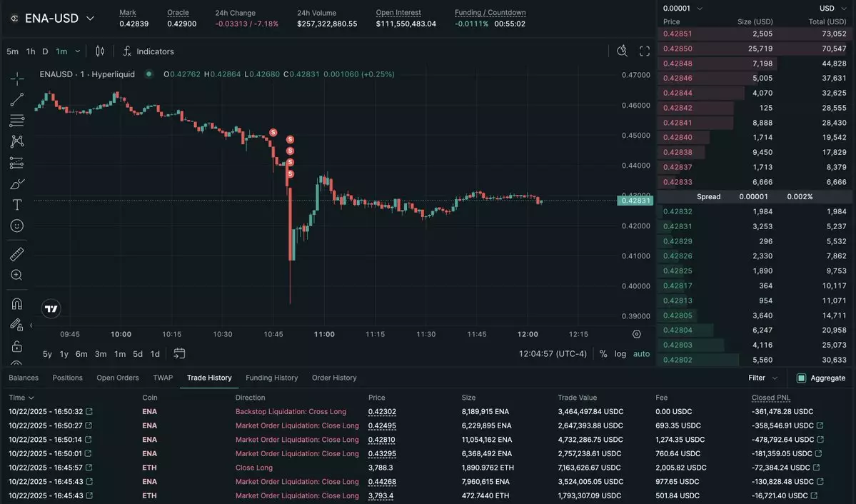The width and height of the screenshot is (856, 504).
Task: Open the ENA-USD pair dropdown
Action: (x=60, y=19)
